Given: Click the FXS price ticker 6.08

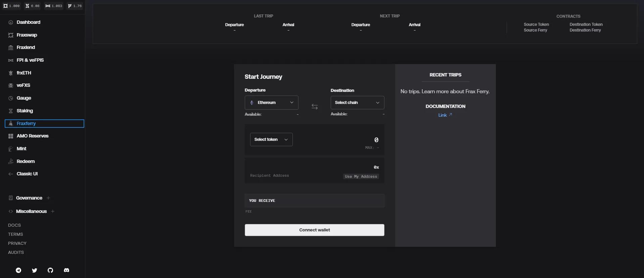Looking at the screenshot, I should [x=33, y=6].
